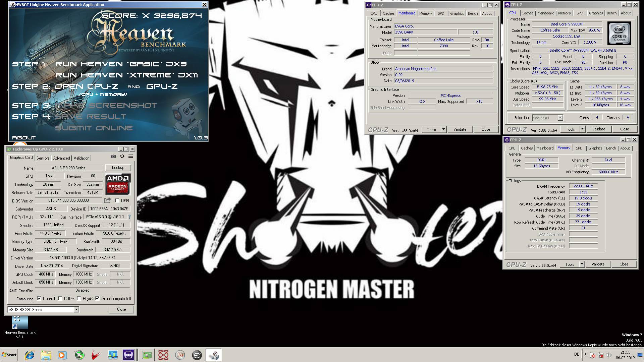This screenshot has height=362, width=644.
Task: Click SAVE RESULT in HWBOT Heaven
Action: coord(91,116)
